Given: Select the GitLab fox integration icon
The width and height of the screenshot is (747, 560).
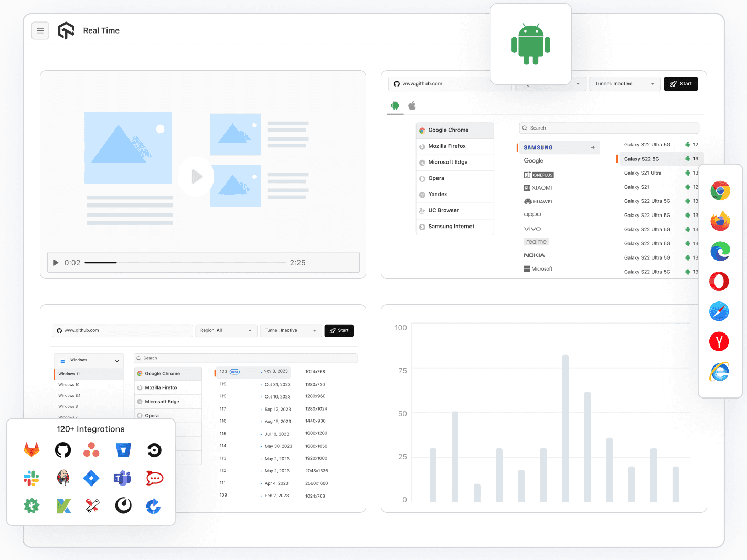Looking at the screenshot, I should (x=31, y=449).
